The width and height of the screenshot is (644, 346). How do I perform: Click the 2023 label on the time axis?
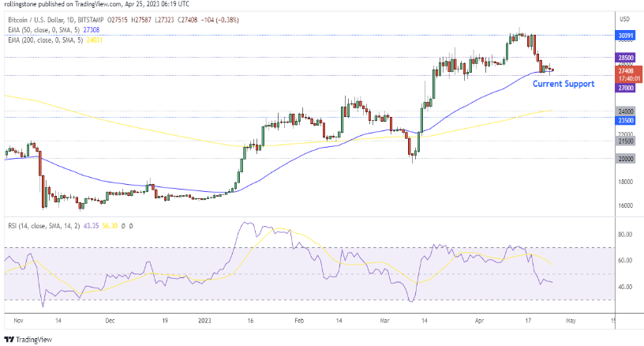204,321
